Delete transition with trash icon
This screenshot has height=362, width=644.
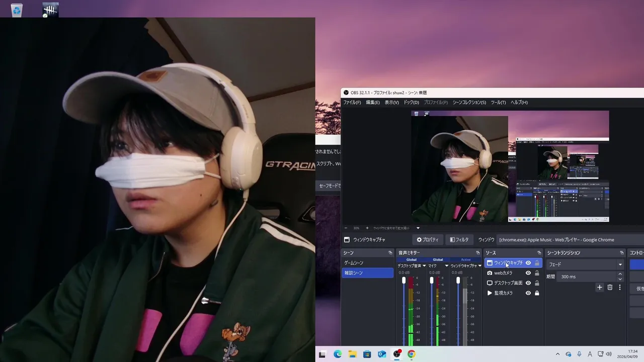pos(610,288)
